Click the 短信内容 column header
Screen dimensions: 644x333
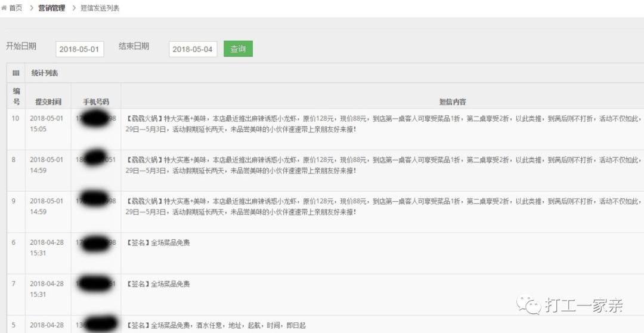click(453, 102)
